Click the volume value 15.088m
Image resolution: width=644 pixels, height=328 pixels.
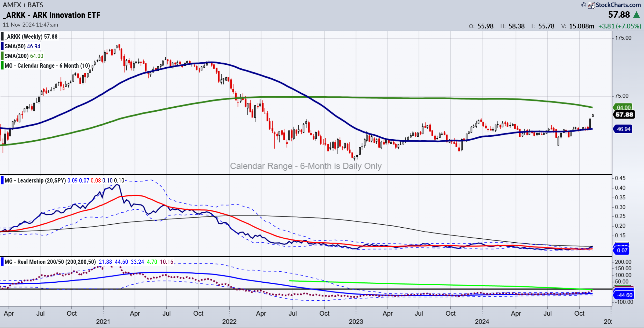tap(581, 26)
